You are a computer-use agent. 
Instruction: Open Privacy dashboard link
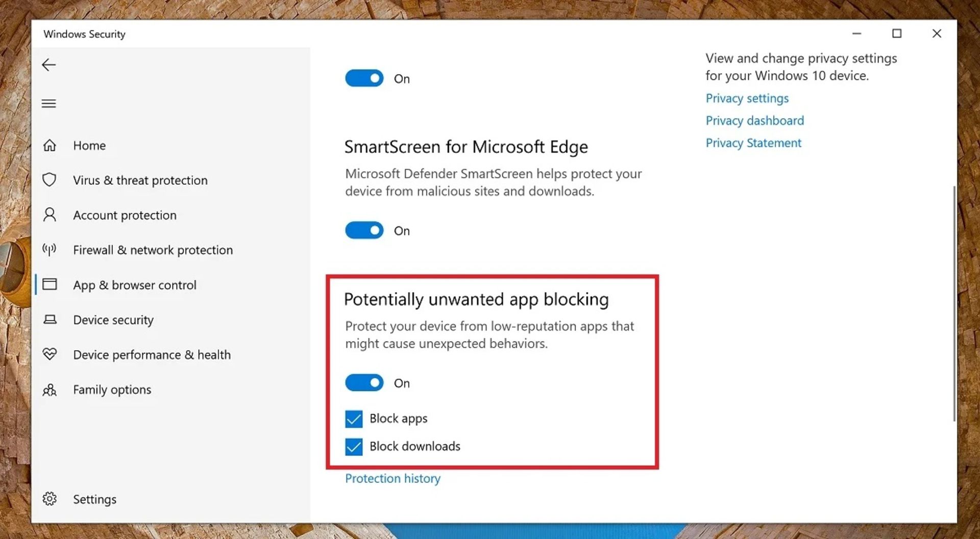(754, 120)
